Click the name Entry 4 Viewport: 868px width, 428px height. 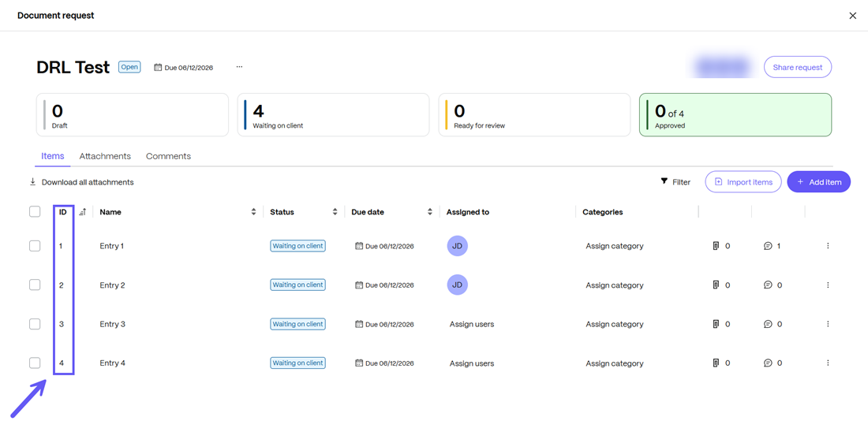[112, 363]
